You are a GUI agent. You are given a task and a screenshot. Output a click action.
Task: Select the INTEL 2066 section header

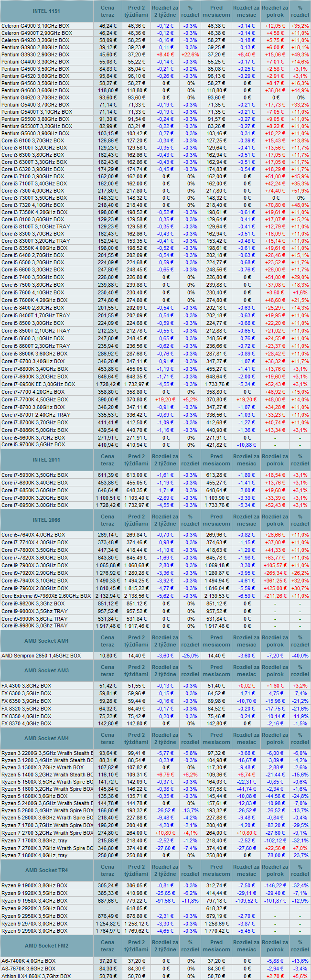[46, 520]
